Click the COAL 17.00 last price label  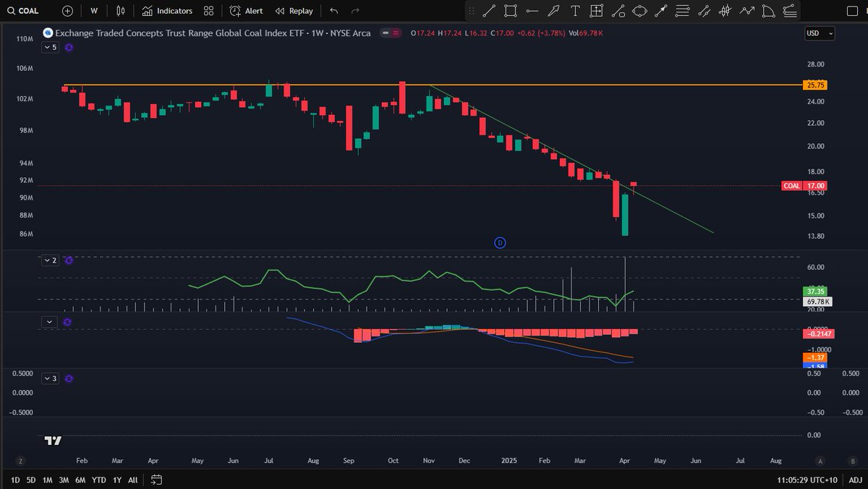pos(804,186)
